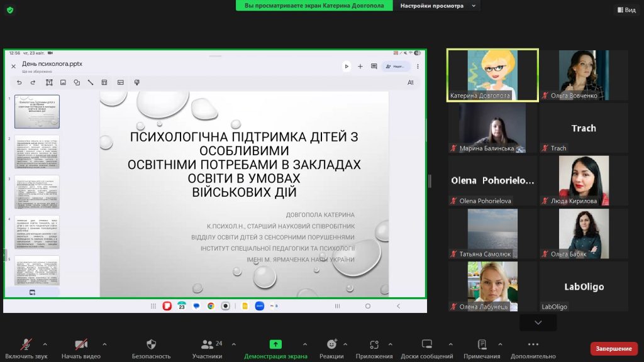Image resolution: width=644 pixels, height=362 pixels.
Task: Click the Дополнительно three-dots icon
Action: click(533, 345)
